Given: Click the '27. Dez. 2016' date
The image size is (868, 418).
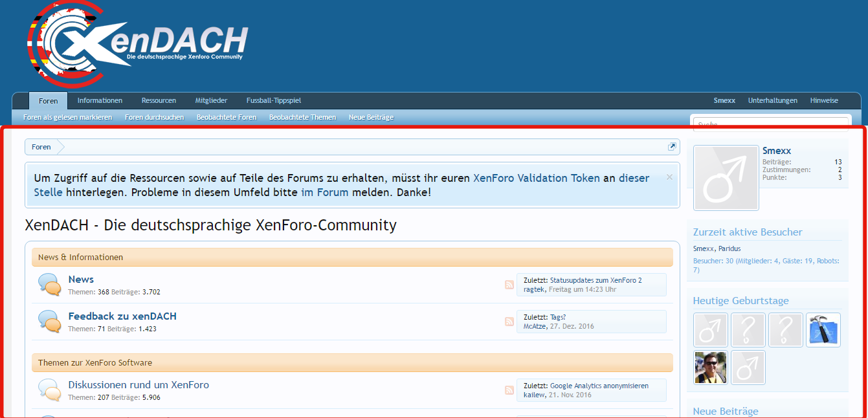Looking at the screenshot, I should pos(572,326).
